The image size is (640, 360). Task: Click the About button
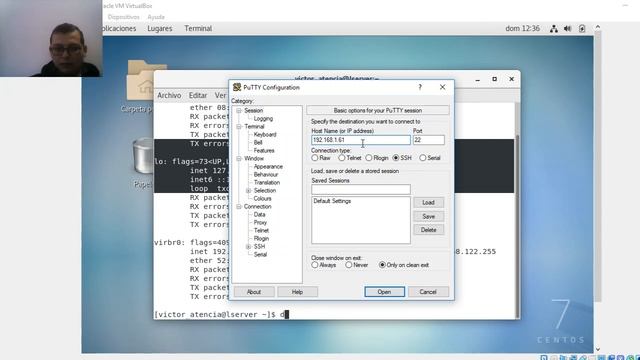pos(254,292)
